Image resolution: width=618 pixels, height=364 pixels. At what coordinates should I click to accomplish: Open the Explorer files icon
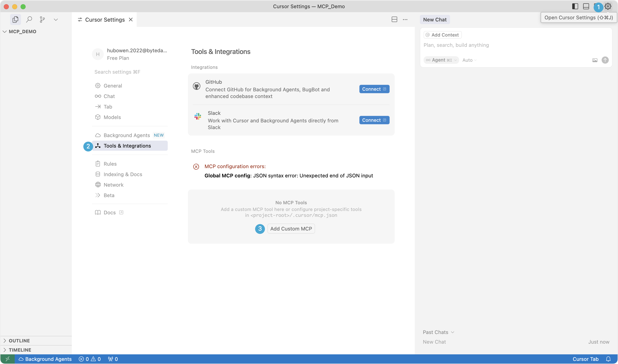[15, 19]
